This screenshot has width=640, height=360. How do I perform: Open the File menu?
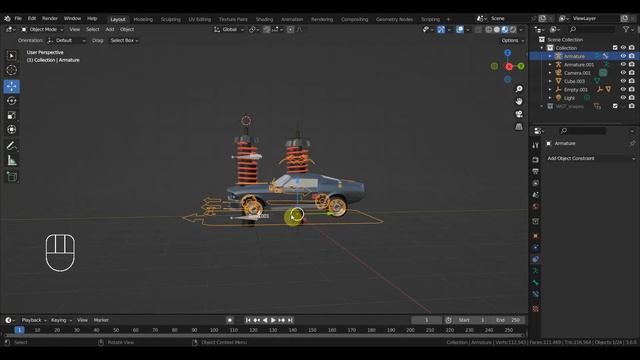(x=18, y=19)
